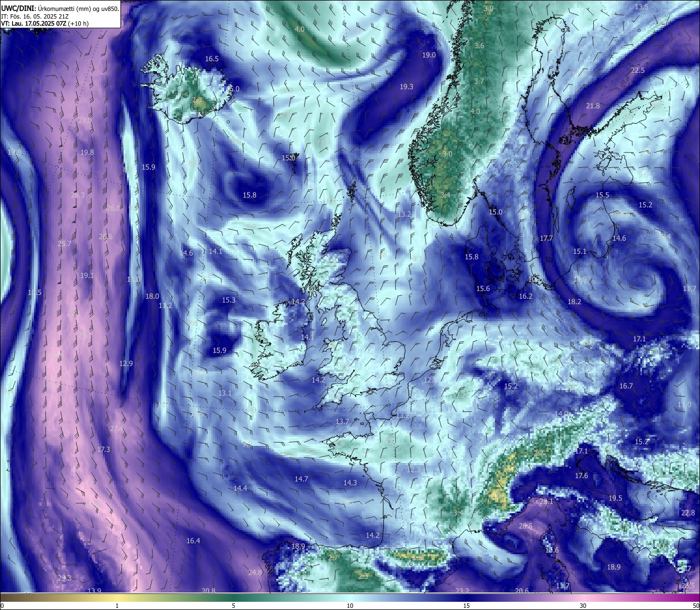This screenshot has height=610, width=700.
Task: Click the 19.5 map value
Action: point(615,498)
